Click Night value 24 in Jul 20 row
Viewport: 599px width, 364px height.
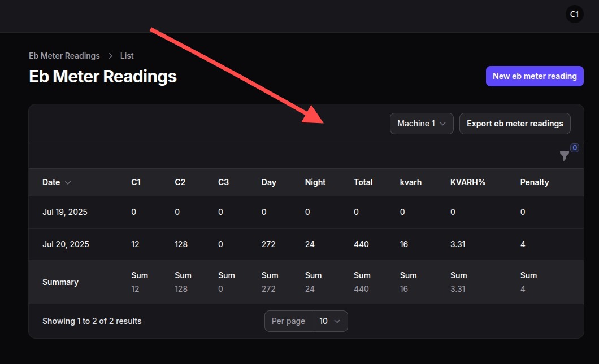310,244
